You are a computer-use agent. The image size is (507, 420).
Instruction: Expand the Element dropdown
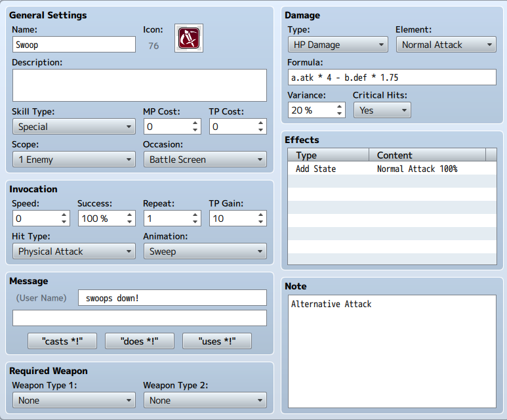click(445, 45)
